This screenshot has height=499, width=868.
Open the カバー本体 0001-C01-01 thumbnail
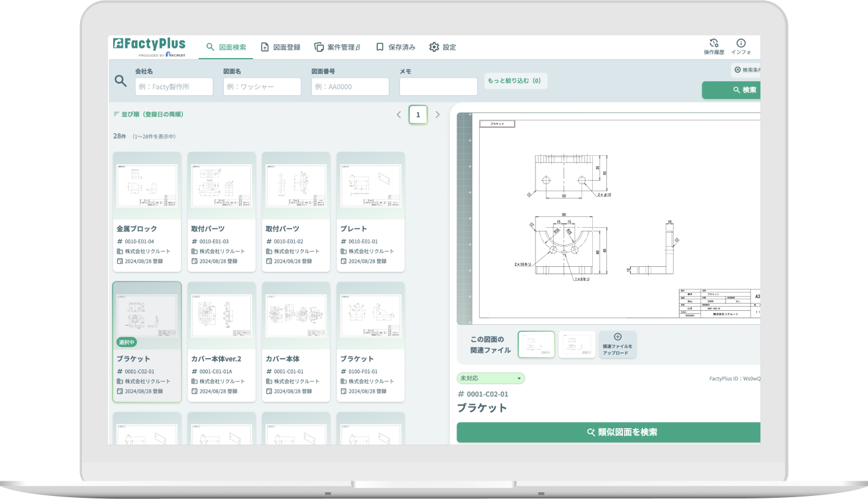(x=296, y=316)
